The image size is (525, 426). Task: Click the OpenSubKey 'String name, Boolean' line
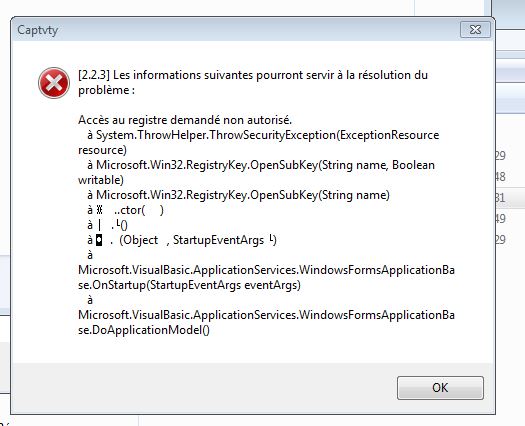[261, 165]
